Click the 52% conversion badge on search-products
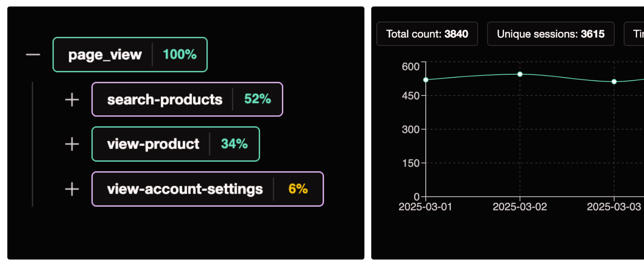 coord(258,99)
